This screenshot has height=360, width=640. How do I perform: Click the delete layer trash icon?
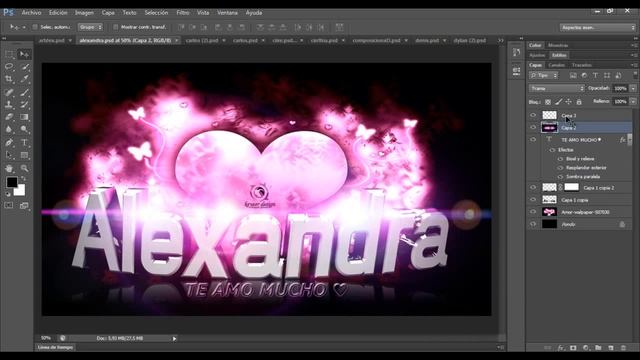coord(623,348)
